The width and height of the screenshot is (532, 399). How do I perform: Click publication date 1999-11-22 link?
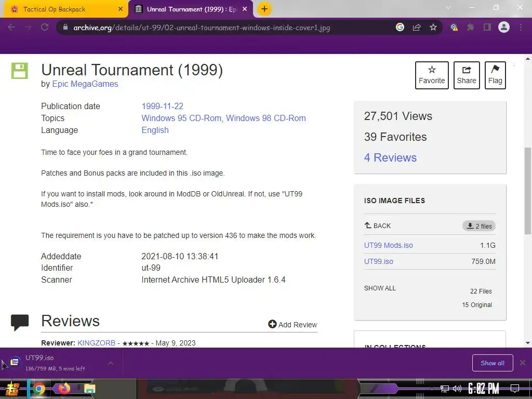tap(162, 106)
